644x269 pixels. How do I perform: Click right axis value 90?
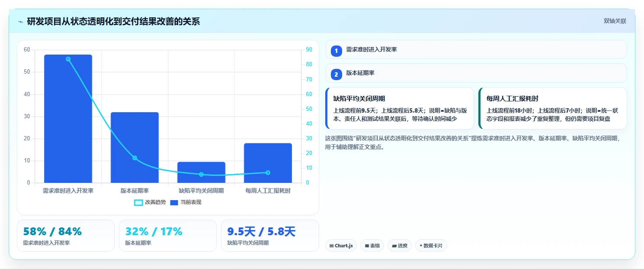pyautogui.click(x=309, y=50)
